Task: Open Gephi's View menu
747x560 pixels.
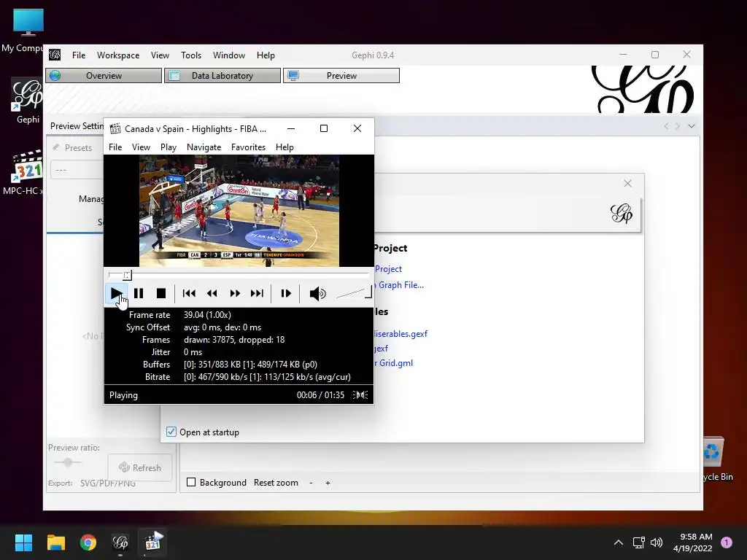Action: click(160, 55)
